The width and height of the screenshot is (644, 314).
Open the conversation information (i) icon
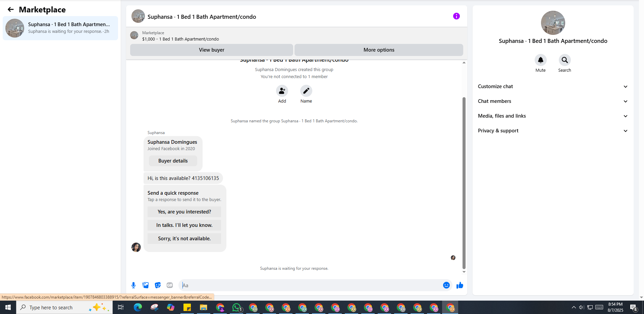click(x=456, y=16)
